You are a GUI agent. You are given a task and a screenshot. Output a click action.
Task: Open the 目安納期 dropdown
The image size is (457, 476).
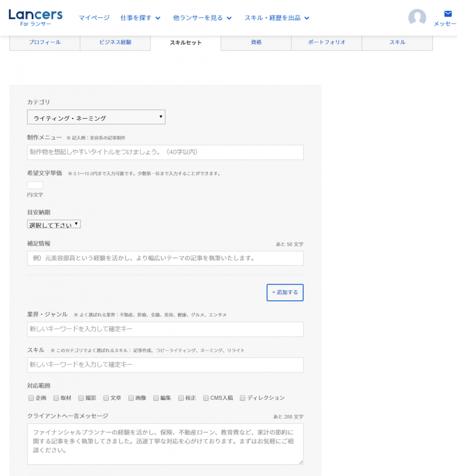point(54,225)
